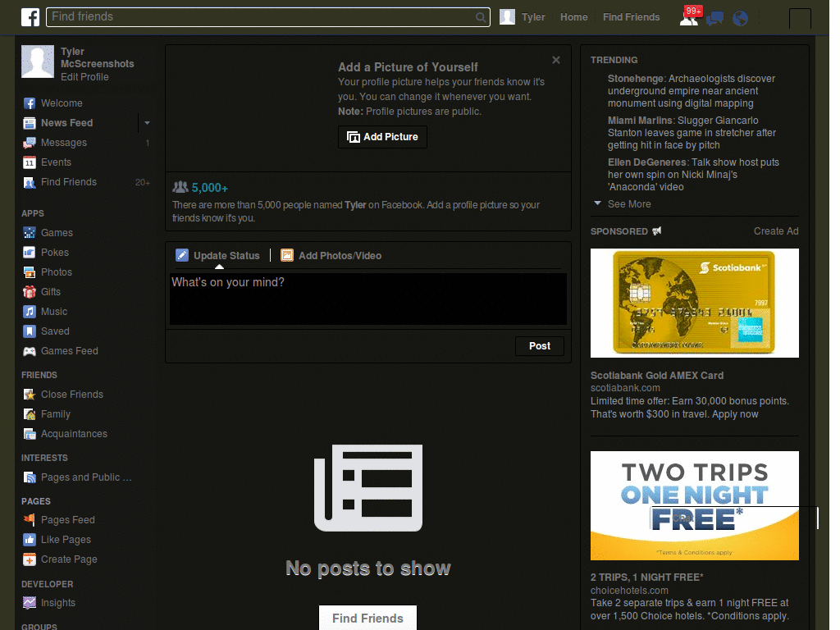
Task: Click the 5,000+ people count link
Action: [x=209, y=188]
